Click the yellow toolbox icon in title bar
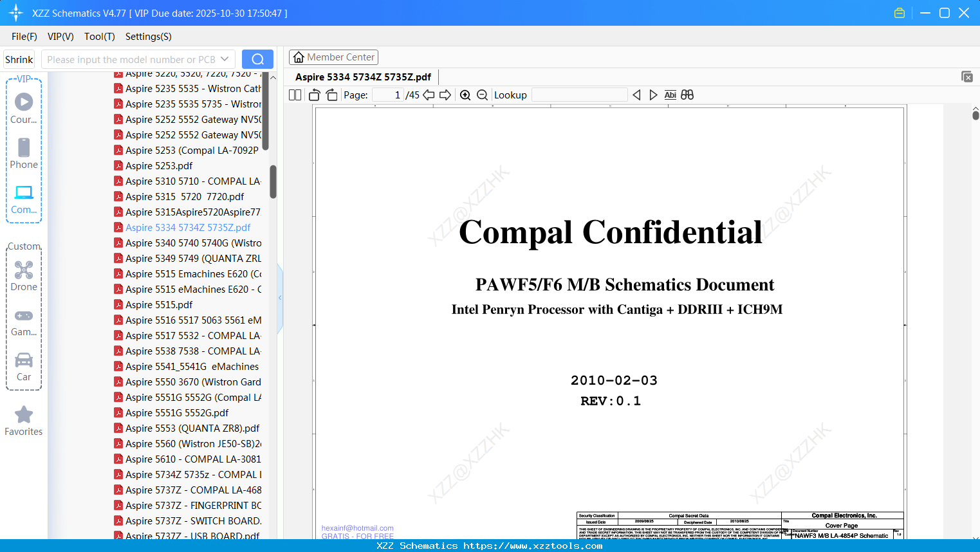980x552 pixels. tap(900, 13)
